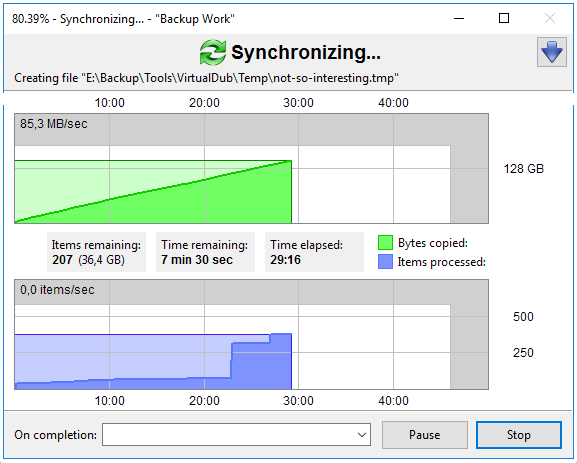Pause the synchronization
Screen dimensions: 577x463
coord(425,435)
